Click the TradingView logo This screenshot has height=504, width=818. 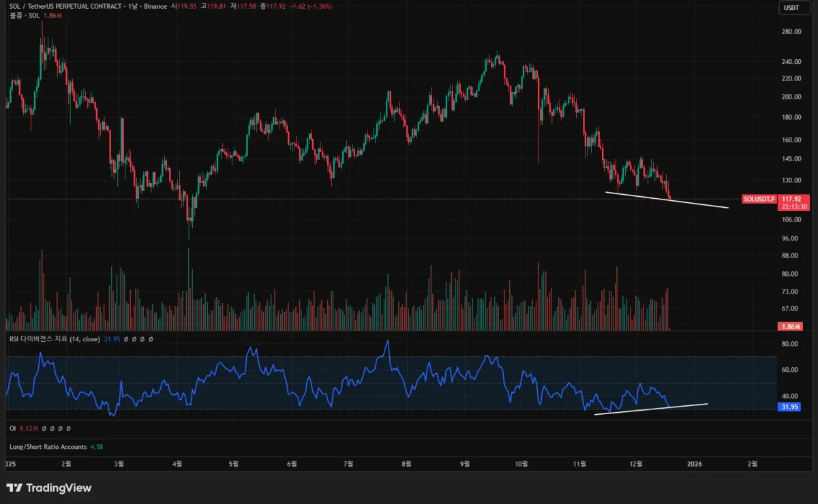coord(48,488)
